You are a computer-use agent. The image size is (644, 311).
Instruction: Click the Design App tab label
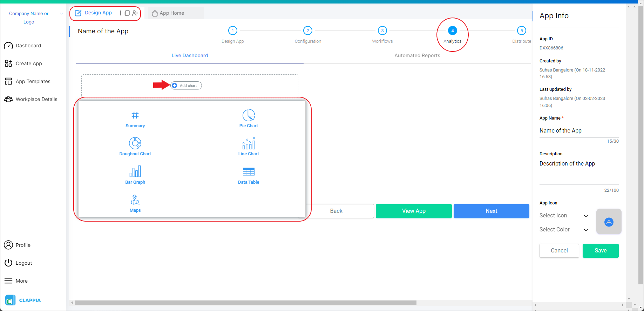coord(98,13)
